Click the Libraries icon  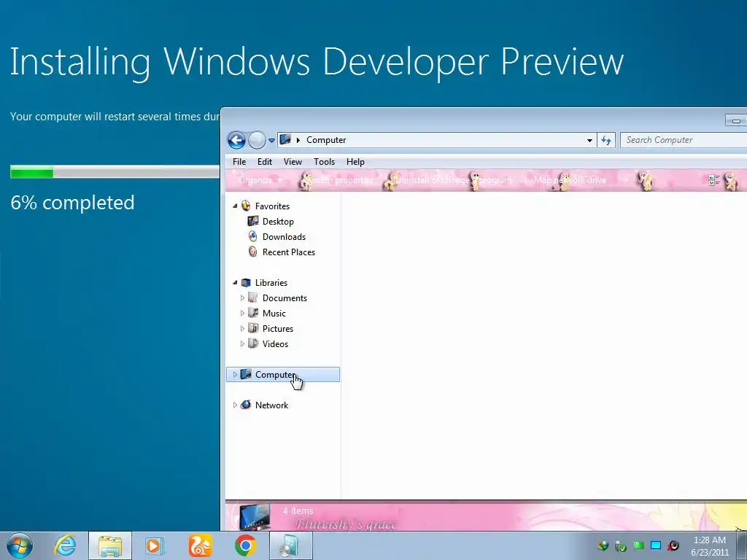246,282
